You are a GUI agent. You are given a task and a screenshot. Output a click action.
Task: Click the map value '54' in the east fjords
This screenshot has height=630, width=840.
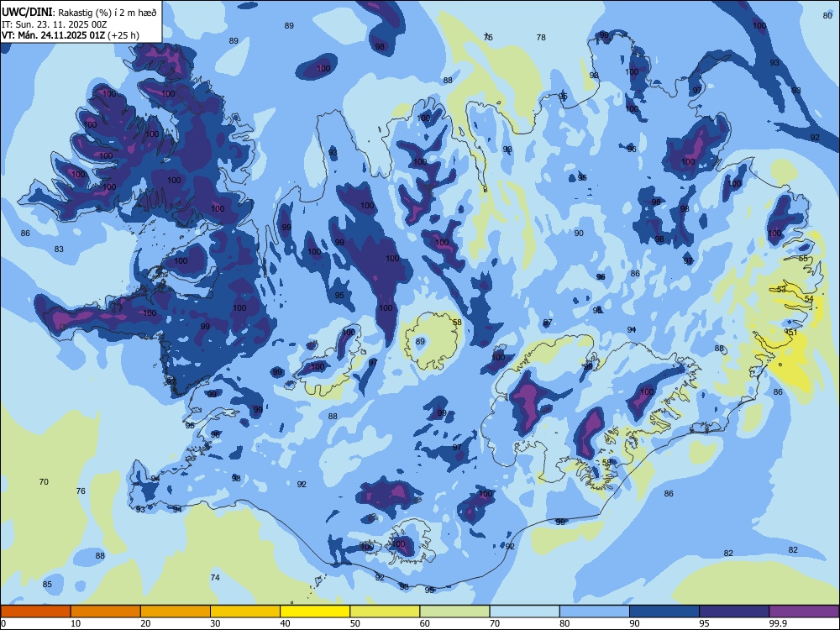tap(809, 298)
